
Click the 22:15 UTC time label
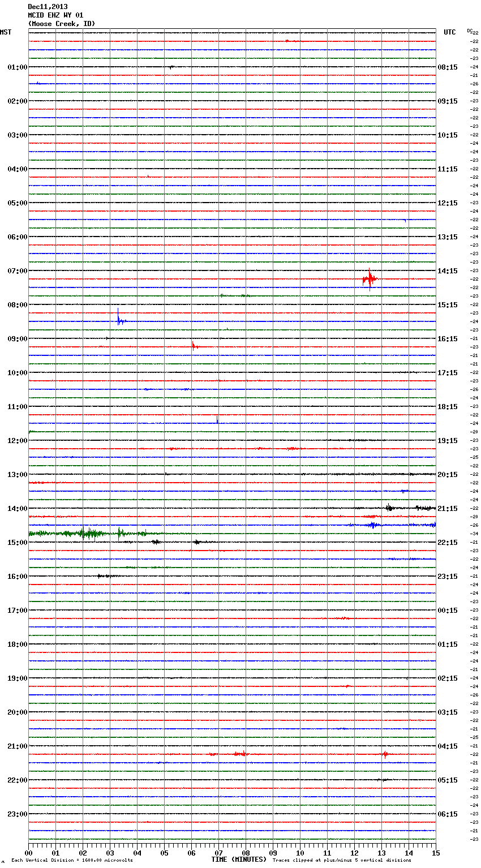448,543
